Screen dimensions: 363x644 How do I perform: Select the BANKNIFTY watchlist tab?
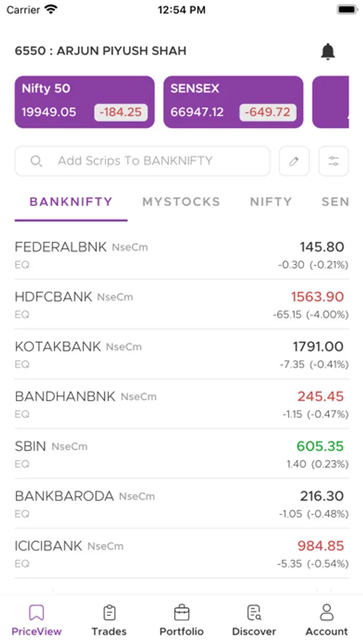[x=71, y=202]
